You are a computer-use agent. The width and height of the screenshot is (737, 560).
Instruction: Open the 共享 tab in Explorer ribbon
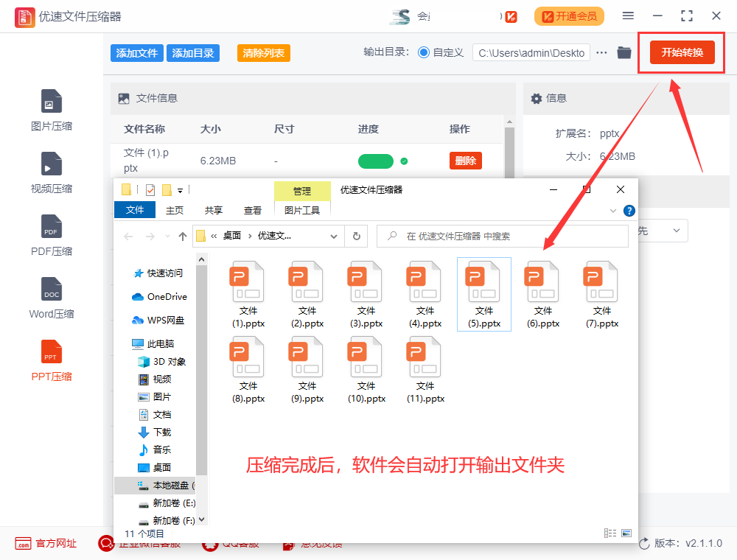point(214,210)
